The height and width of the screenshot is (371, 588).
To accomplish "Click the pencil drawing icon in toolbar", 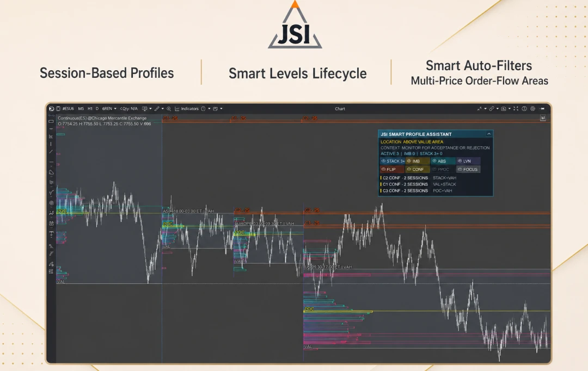I will (157, 109).
